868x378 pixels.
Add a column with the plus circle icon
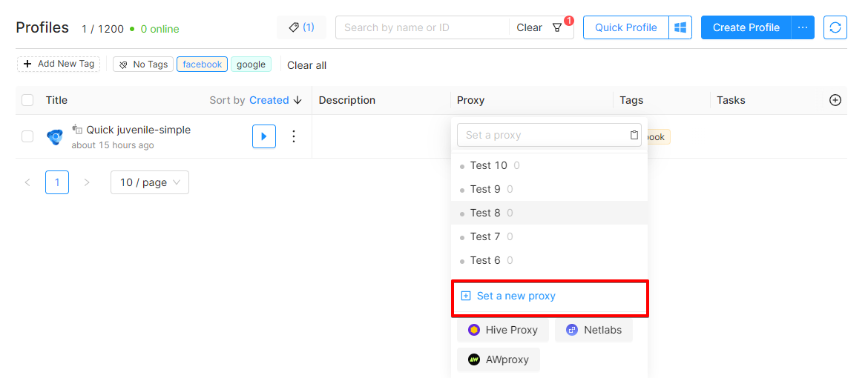point(835,100)
